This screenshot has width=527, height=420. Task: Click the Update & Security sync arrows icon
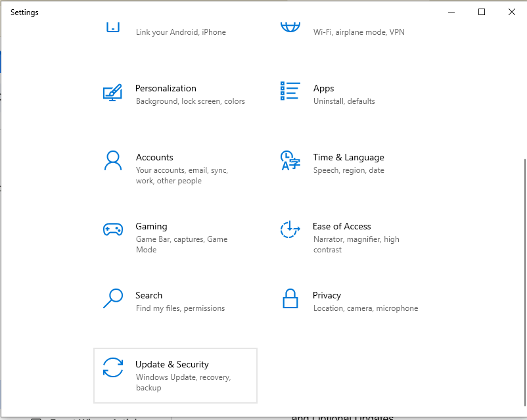click(113, 367)
